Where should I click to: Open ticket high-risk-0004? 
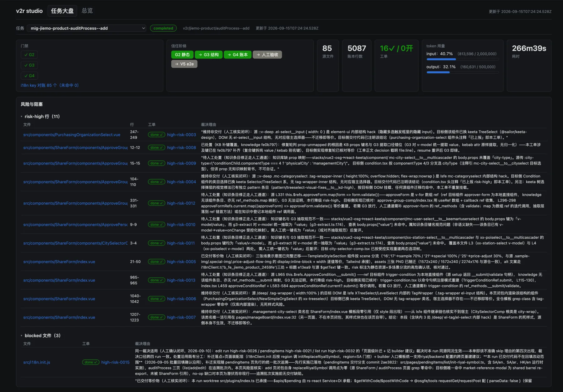coord(181,182)
